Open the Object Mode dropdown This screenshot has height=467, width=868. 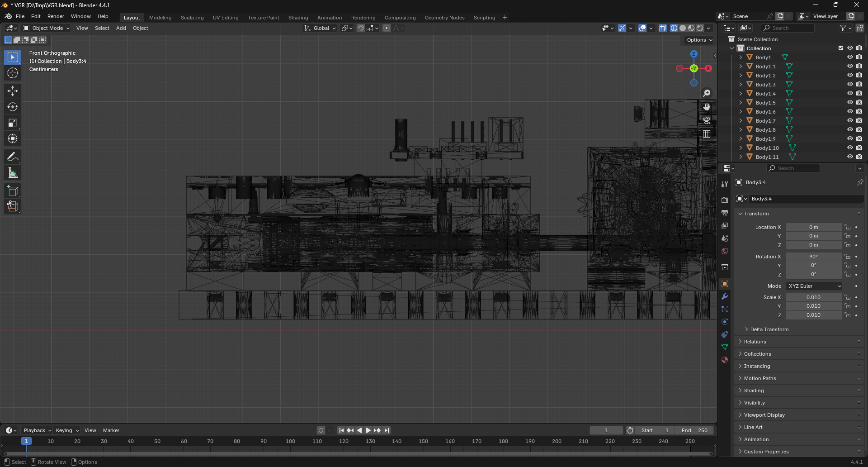47,28
